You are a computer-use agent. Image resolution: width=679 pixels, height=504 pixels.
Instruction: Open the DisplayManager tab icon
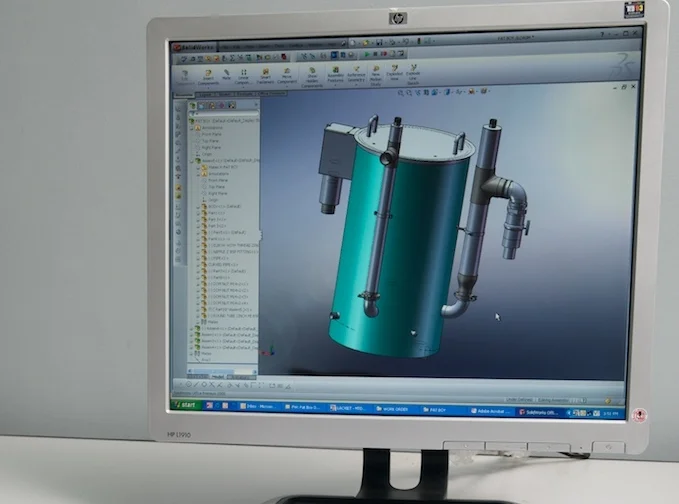(232, 105)
